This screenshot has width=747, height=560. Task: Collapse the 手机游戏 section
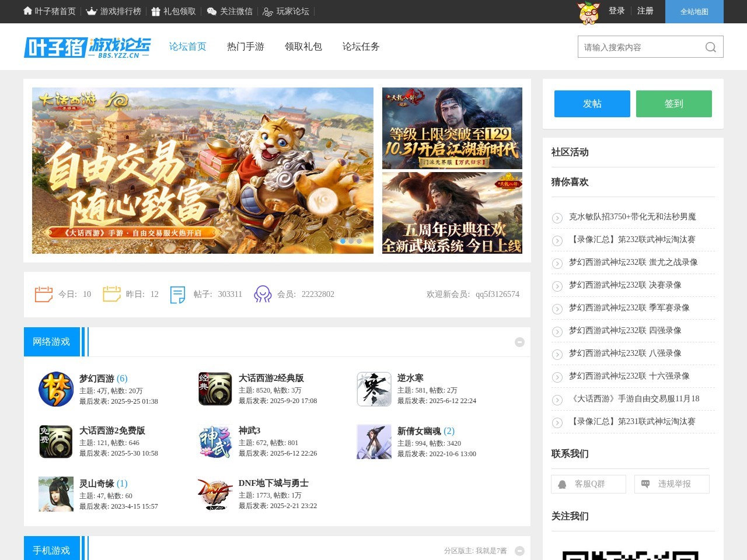pos(519,551)
